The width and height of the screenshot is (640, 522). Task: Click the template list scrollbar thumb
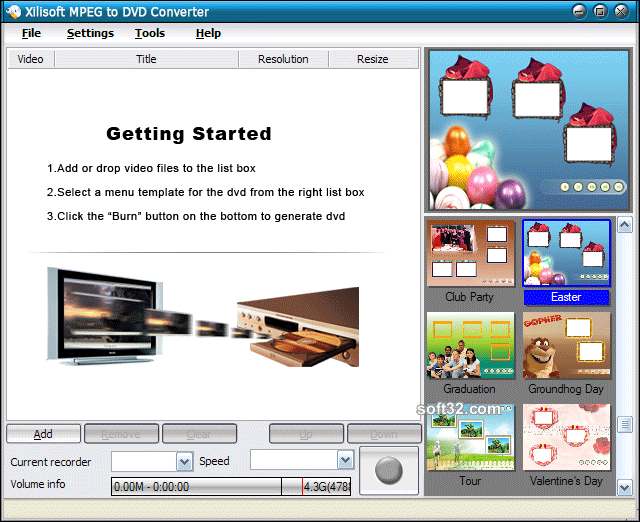(x=625, y=424)
